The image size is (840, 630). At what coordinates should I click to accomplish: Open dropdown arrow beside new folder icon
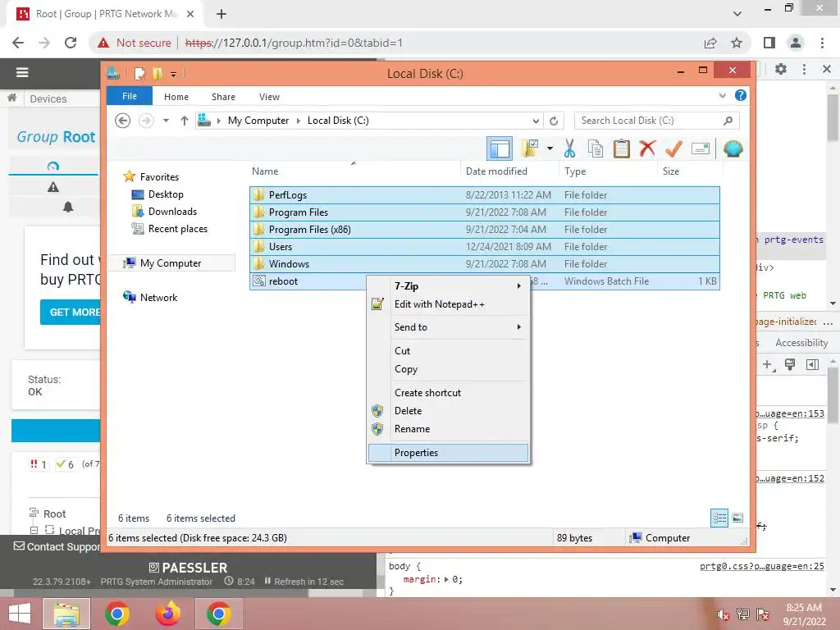click(550, 148)
